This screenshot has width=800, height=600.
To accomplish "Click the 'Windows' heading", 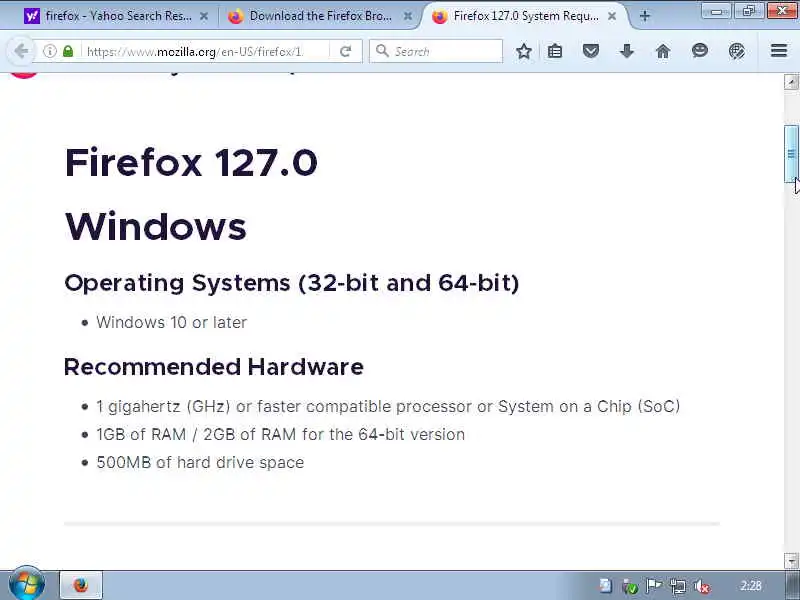I will (x=156, y=226).
